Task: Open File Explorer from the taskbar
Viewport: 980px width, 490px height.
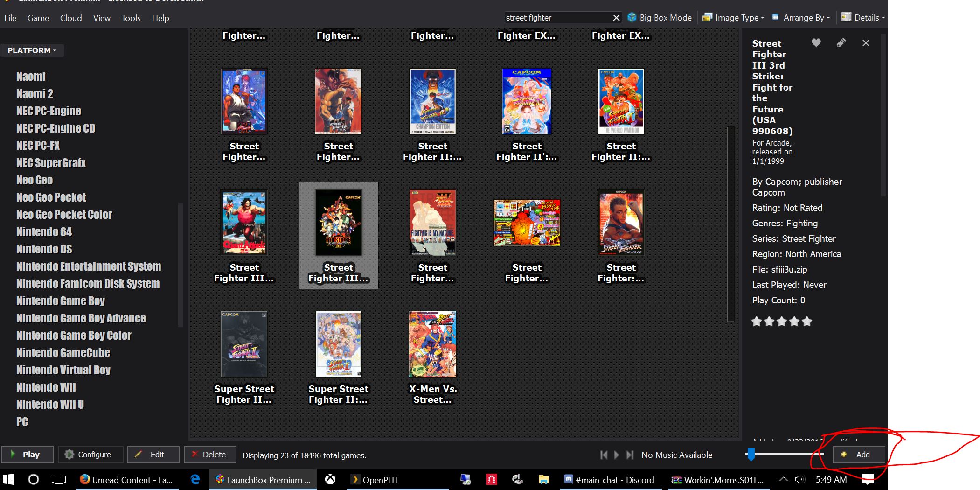Action: 543,480
